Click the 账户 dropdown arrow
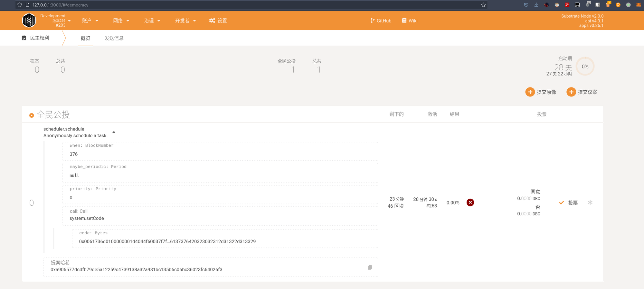The height and width of the screenshot is (289, 644). point(97,21)
